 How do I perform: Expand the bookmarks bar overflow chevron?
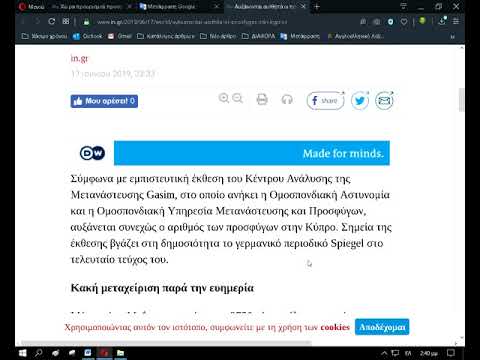tap(452, 36)
